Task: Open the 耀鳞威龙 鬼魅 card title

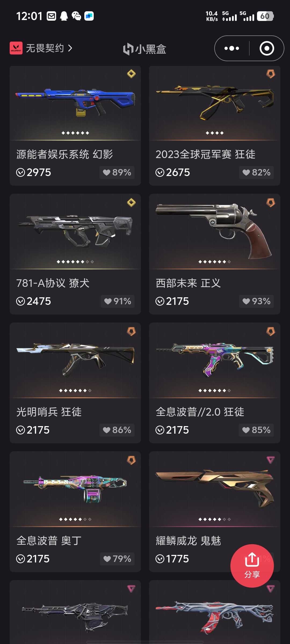Action: coord(188,540)
